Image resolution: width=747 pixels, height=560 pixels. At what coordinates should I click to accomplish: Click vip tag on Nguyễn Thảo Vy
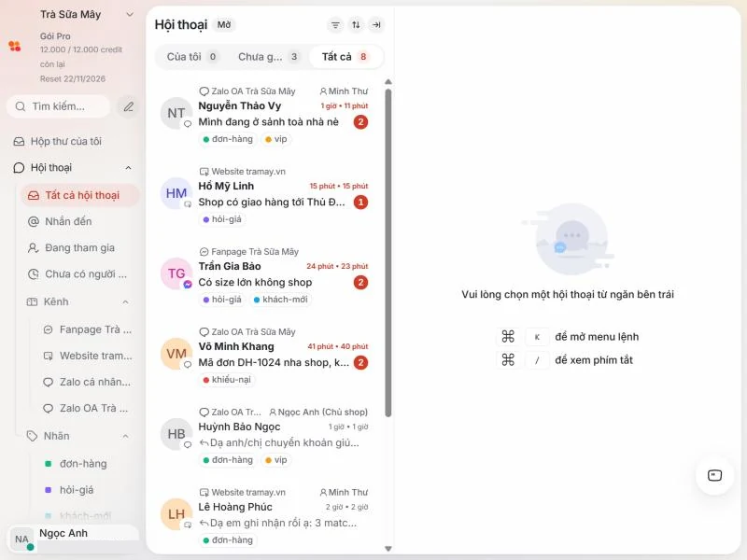point(276,139)
